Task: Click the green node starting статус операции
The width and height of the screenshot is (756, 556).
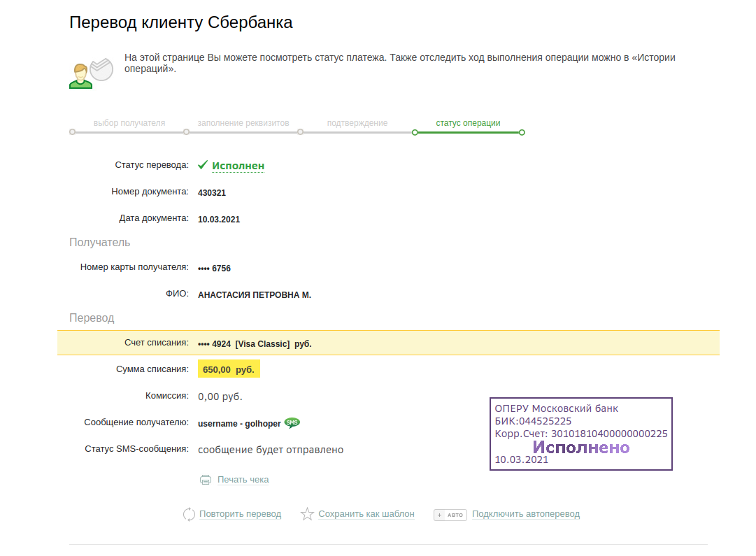Action: coord(415,132)
